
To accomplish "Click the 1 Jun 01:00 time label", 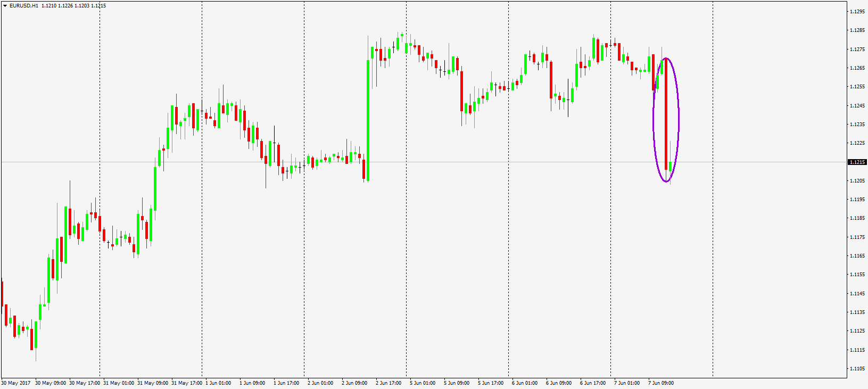I will [218, 383].
